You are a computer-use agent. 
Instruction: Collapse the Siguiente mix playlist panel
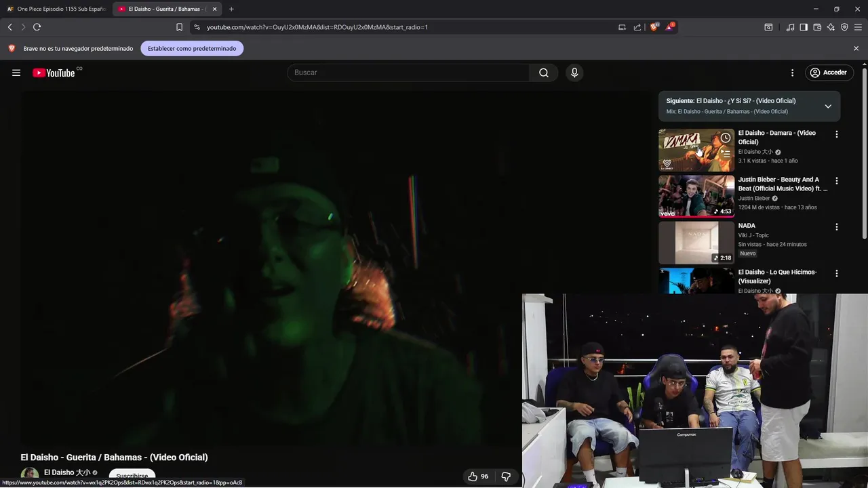[x=828, y=106]
